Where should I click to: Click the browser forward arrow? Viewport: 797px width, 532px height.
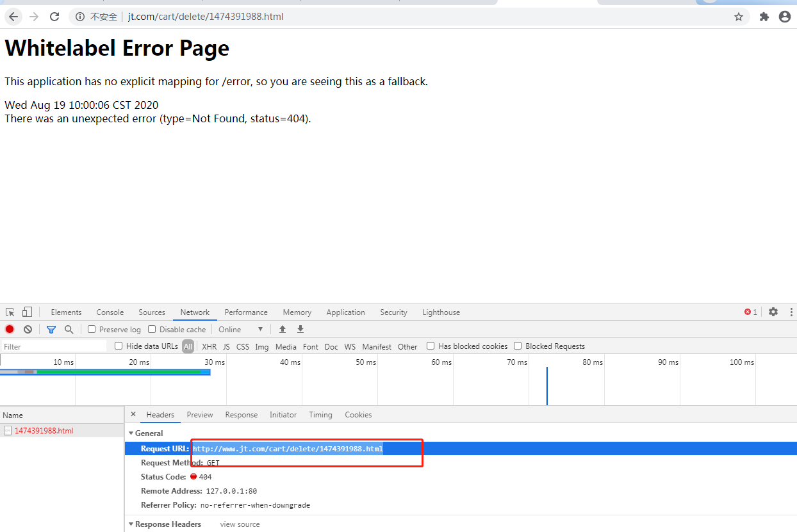click(x=34, y=17)
